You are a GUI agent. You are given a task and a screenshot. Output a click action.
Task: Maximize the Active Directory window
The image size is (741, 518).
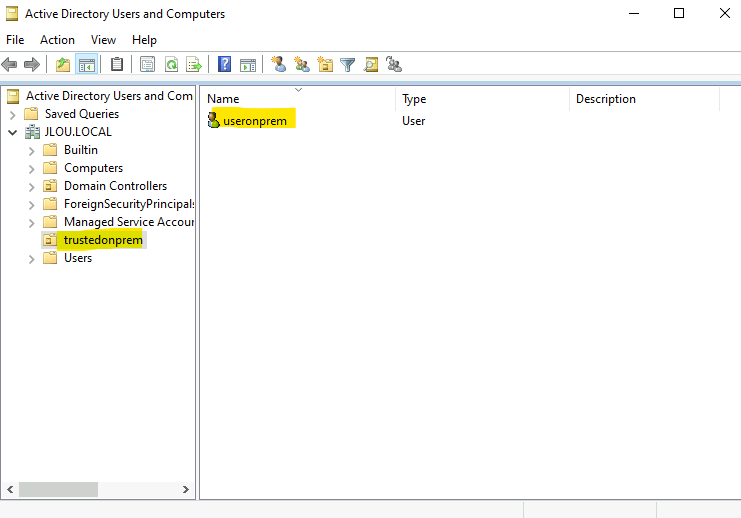(679, 13)
